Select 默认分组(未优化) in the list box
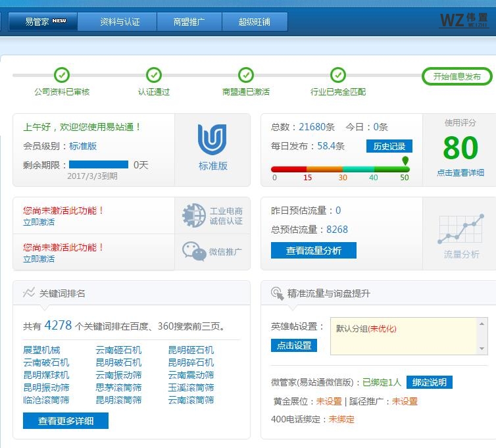The image size is (496, 448). tap(366, 328)
